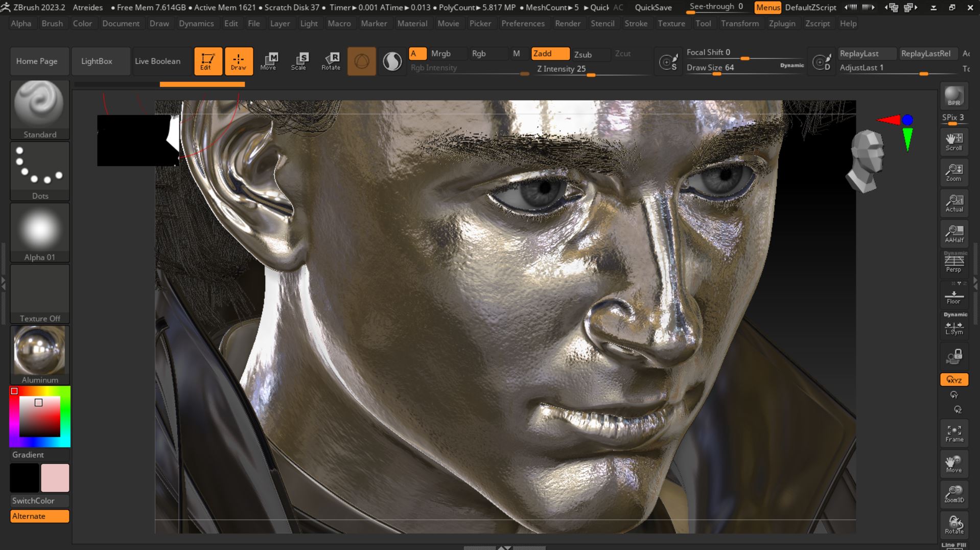Select the Draw mode button

(239, 61)
